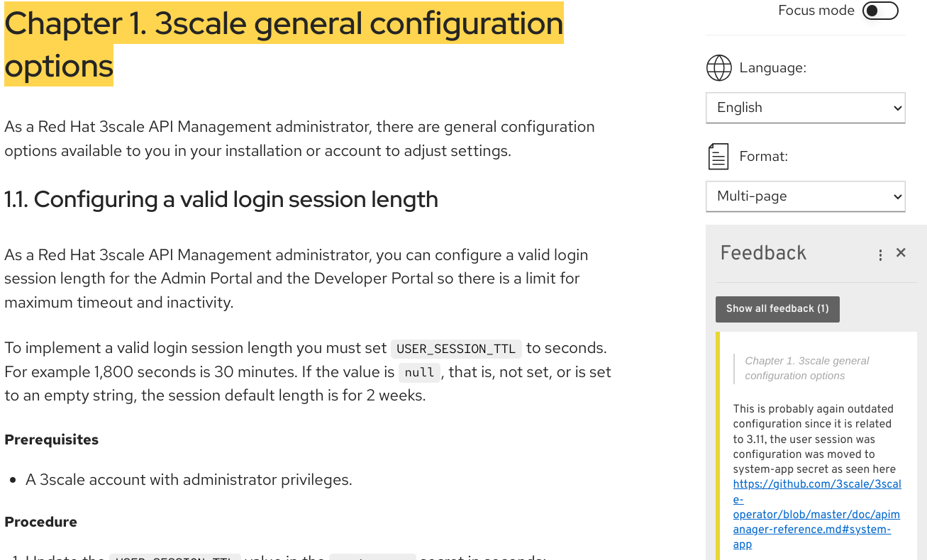Viewport: 927px width, 560px height.
Task: Open the Feedback panel kebab menu
Action: tap(880, 254)
